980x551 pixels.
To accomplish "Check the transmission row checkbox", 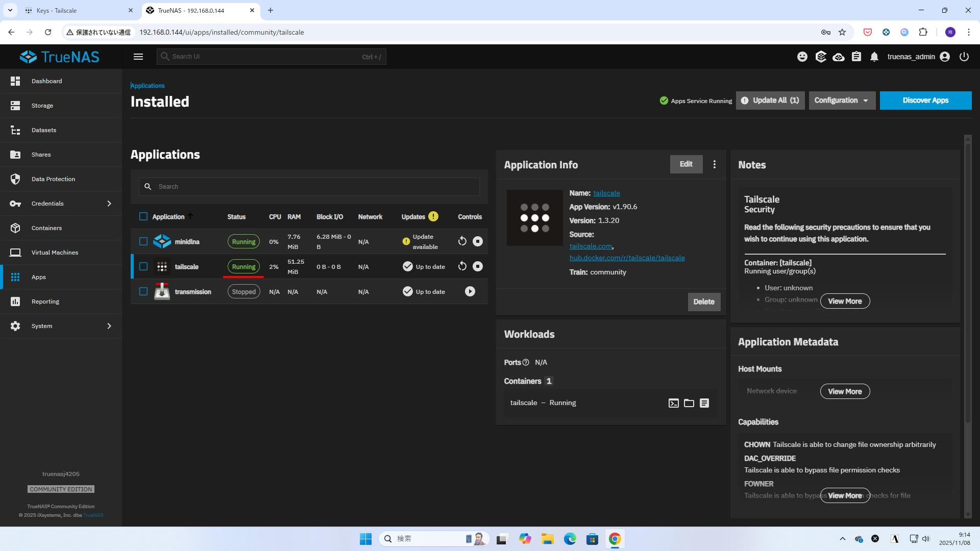I will pyautogui.click(x=143, y=291).
